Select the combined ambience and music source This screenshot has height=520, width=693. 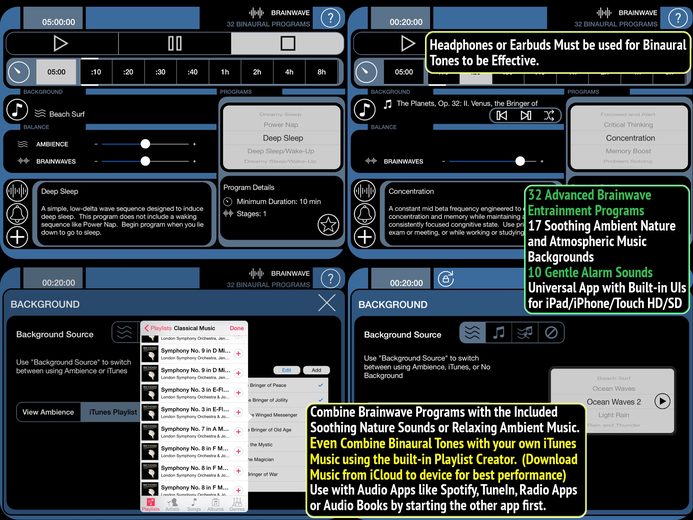pos(525,333)
